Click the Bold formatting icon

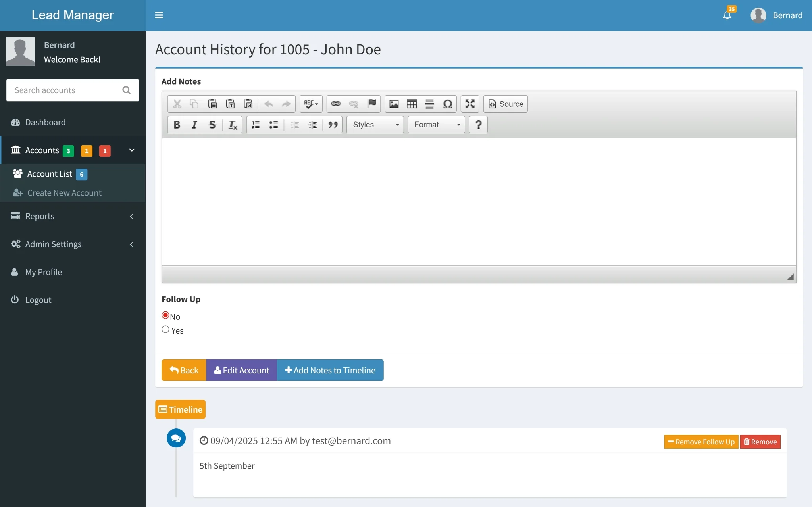point(177,125)
